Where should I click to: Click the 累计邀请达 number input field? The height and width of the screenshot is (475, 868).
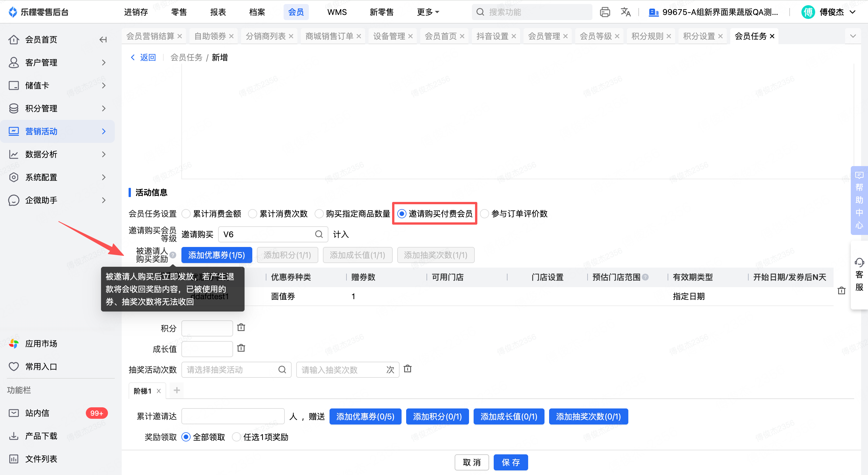(x=233, y=416)
